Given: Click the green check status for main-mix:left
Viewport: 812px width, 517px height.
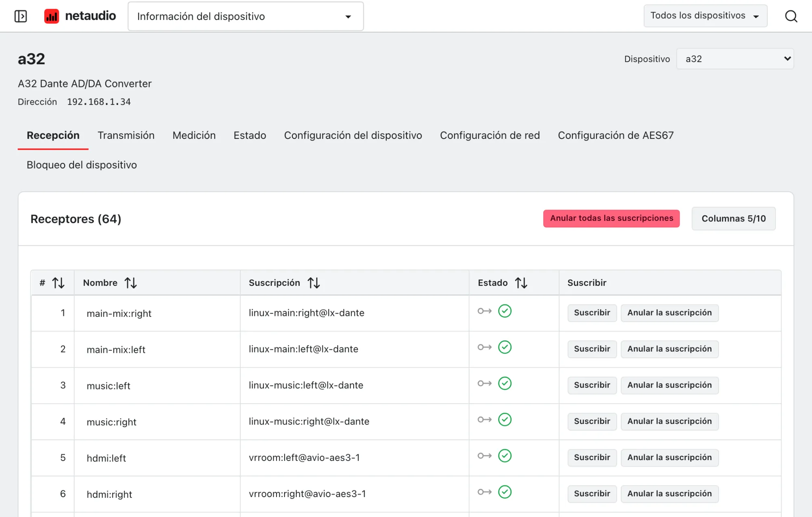Looking at the screenshot, I should [505, 347].
